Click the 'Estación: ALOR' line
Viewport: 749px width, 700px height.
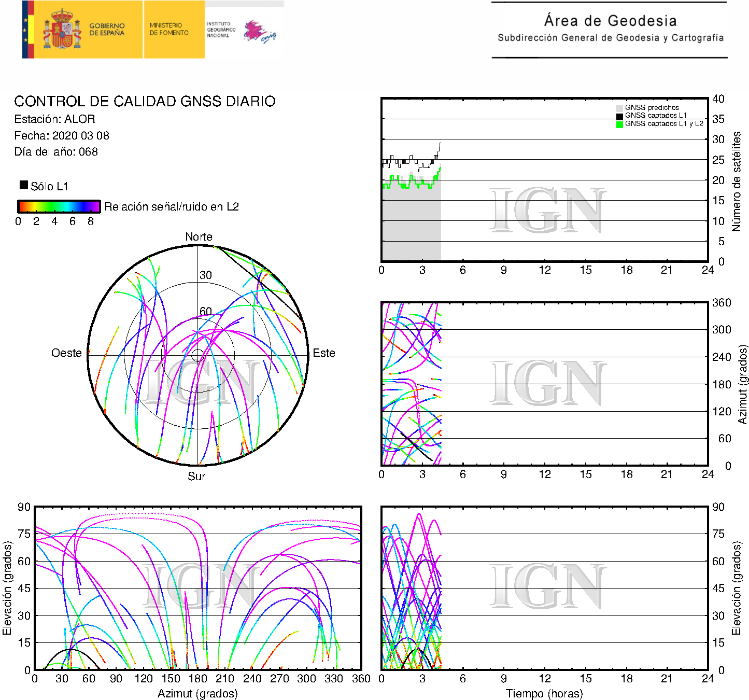pyautogui.click(x=54, y=119)
